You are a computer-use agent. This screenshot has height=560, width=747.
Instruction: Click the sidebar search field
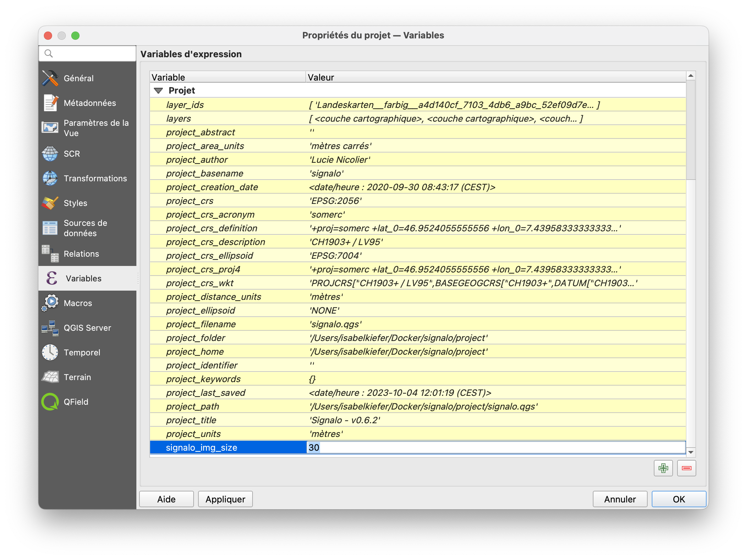click(x=93, y=54)
